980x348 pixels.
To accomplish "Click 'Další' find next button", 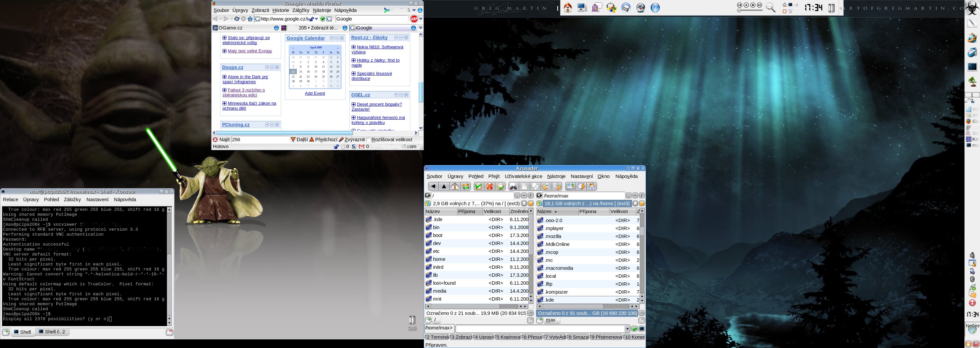I will point(299,140).
